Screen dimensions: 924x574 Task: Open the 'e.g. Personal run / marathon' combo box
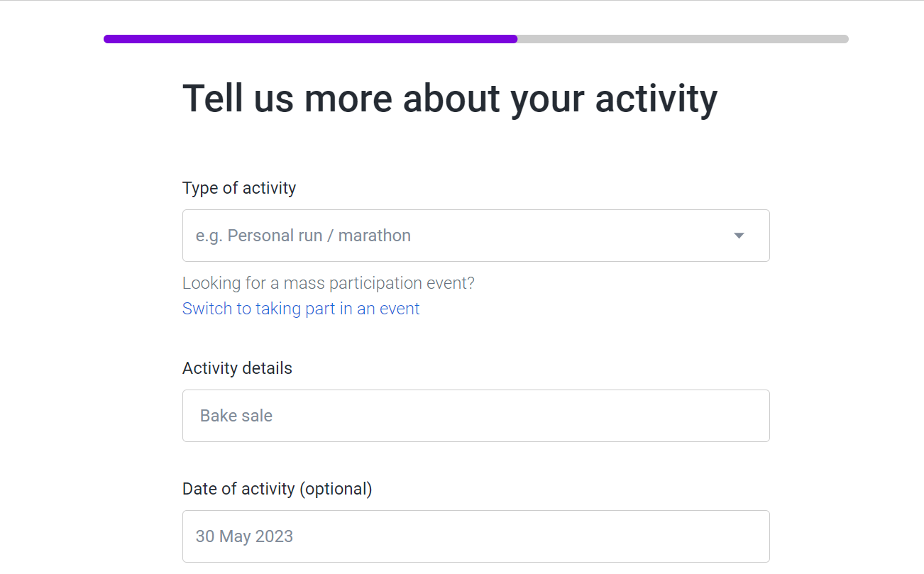click(x=454, y=236)
